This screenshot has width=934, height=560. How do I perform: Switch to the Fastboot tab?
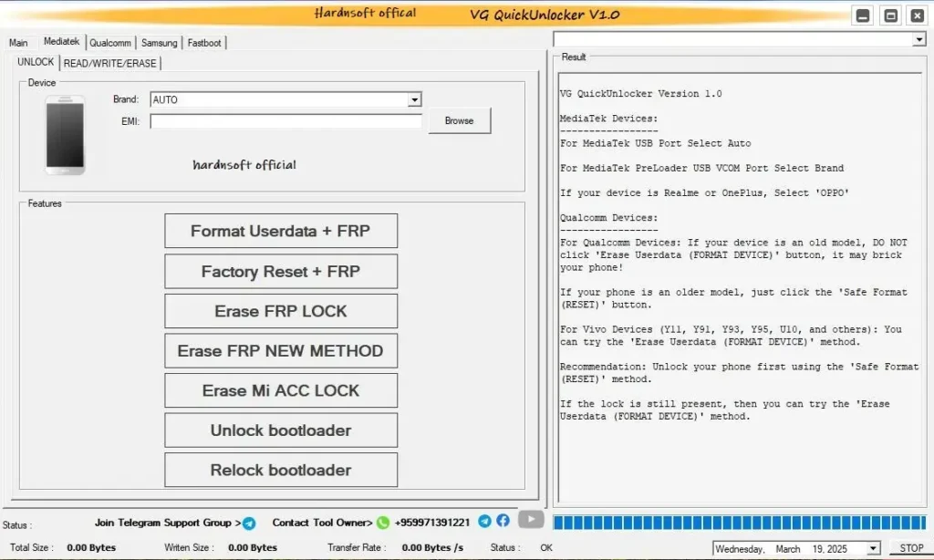tap(204, 43)
